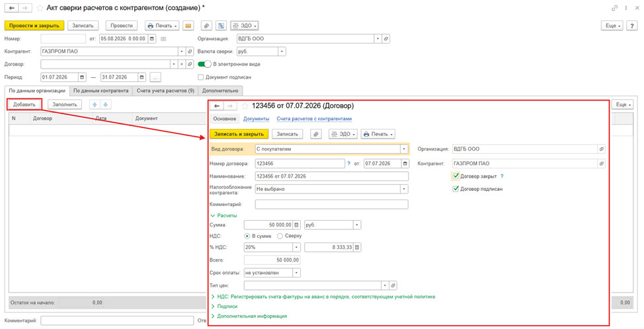The width and height of the screenshot is (644, 329).
Task: Collapse the Расчеты section
Action: point(223,215)
